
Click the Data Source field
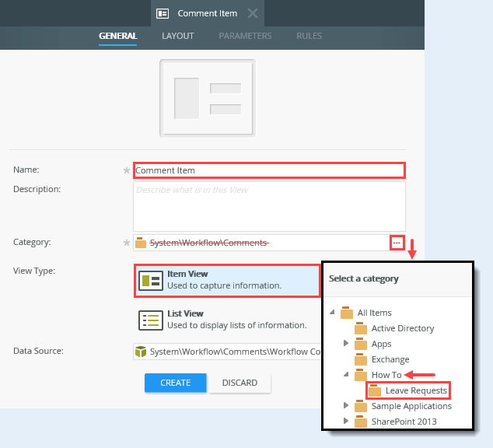point(227,352)
